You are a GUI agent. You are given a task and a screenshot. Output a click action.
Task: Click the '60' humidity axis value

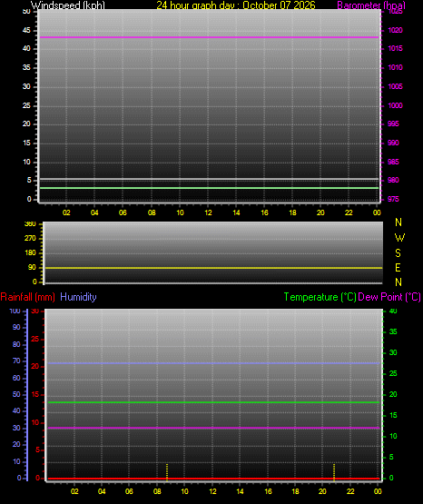coord(16,378)
